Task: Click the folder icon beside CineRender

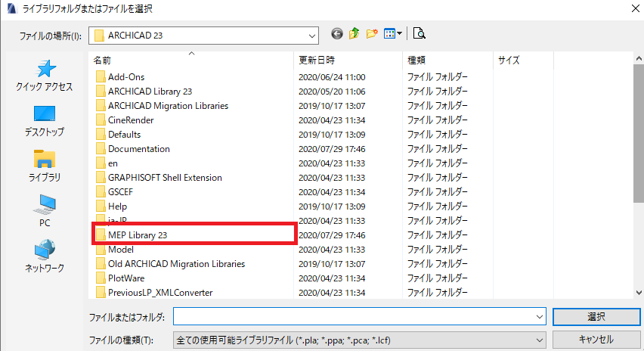Action: (101, 120)
